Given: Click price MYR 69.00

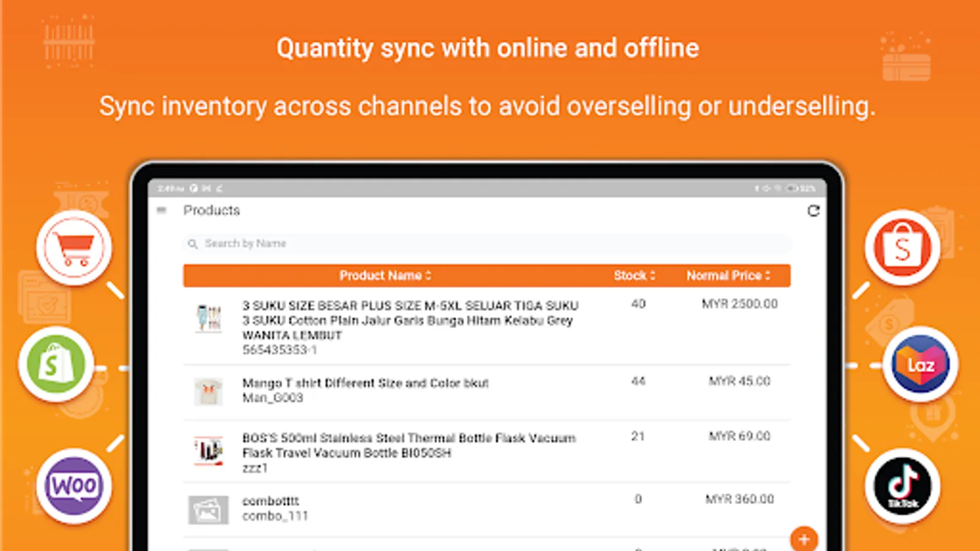Looking at the screenshot, I should (x=740, y=437).
